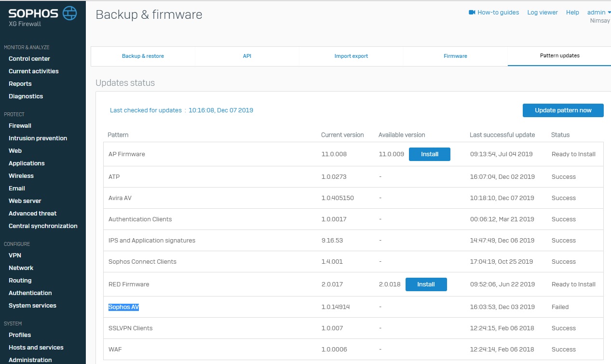Go to Profiles in the sidebar
The width and height of the screenshot is (611, 364).
(x=20, y=335)
